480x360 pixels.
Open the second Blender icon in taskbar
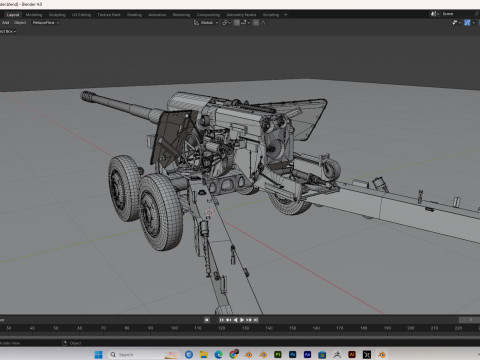point(263,355)
